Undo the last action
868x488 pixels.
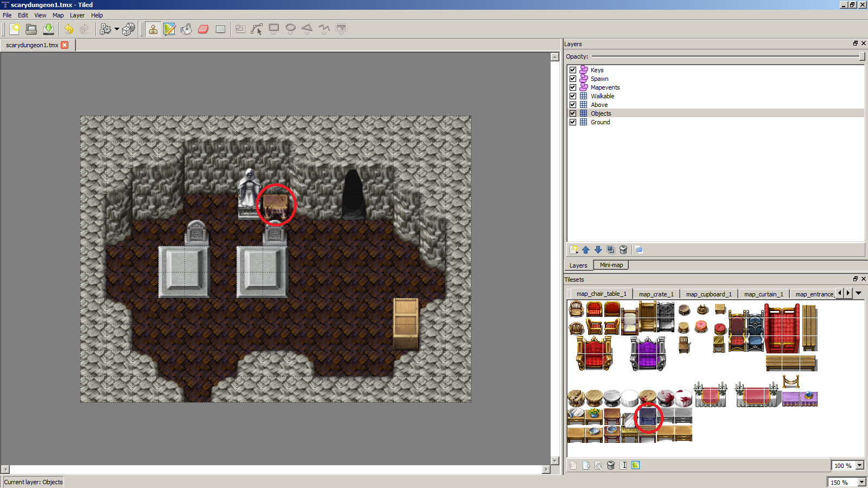tap(69, 29)
